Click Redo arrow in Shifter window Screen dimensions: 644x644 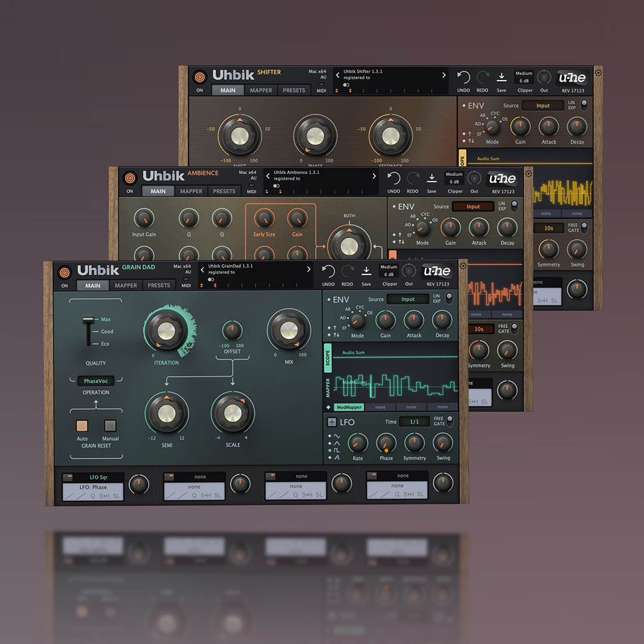tap(482, 78)
